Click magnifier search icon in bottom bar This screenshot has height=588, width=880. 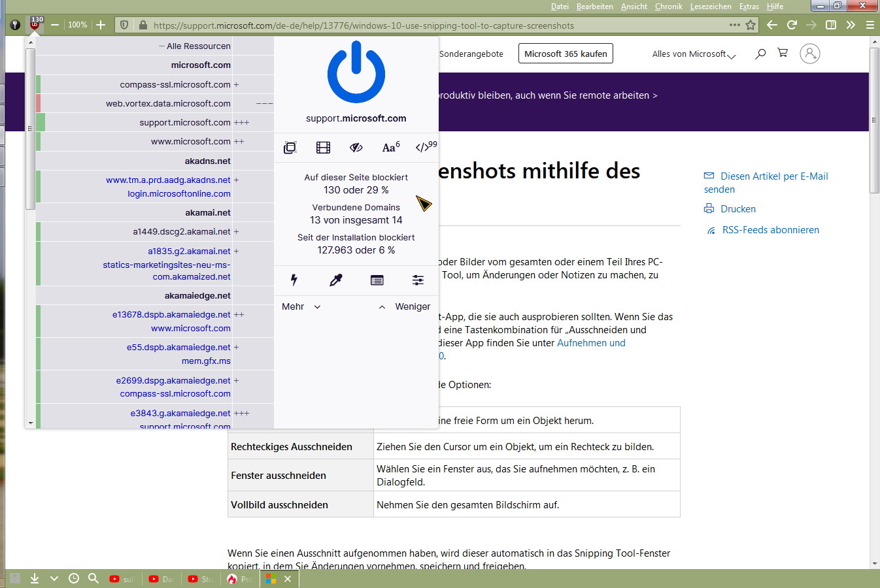coord(93,578)
